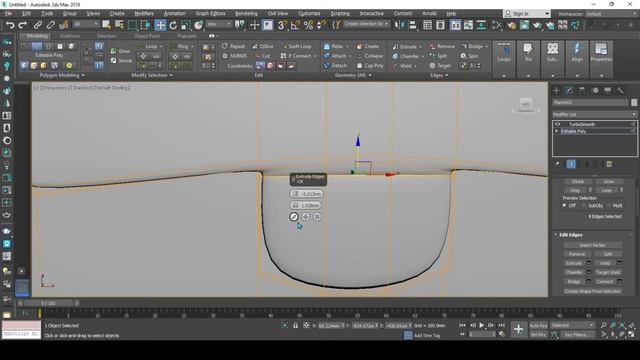This screenshot has height=360, width=640.
Task: Select the Multi radio in Preview Selection
Action: pos(609,205)
